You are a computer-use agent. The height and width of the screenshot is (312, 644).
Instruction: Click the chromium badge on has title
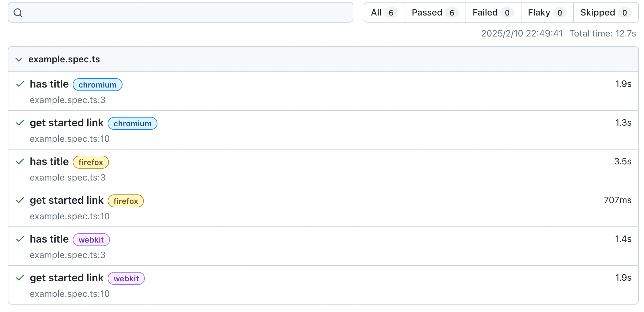point(97,85)
